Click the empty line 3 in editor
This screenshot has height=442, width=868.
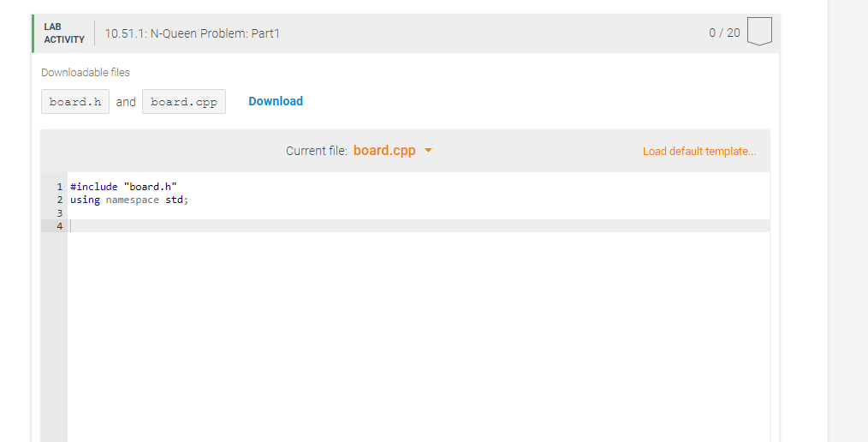tap(419, 213)
